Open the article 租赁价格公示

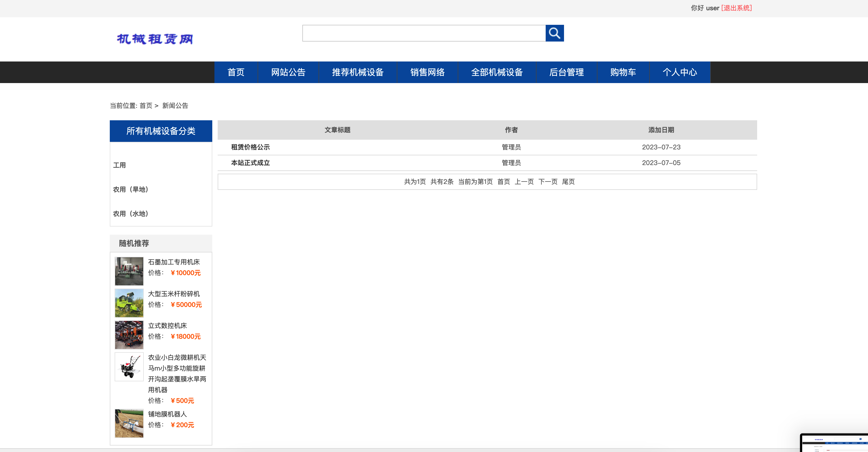pyautogui.click(x=251, y=147)
